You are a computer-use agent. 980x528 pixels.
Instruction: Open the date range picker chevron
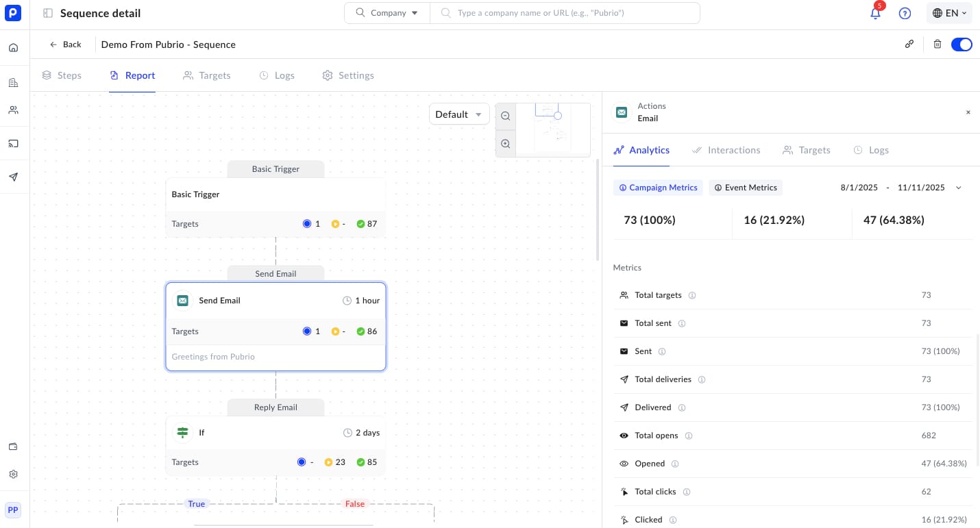pyautogui.click(x=958, y=188)
